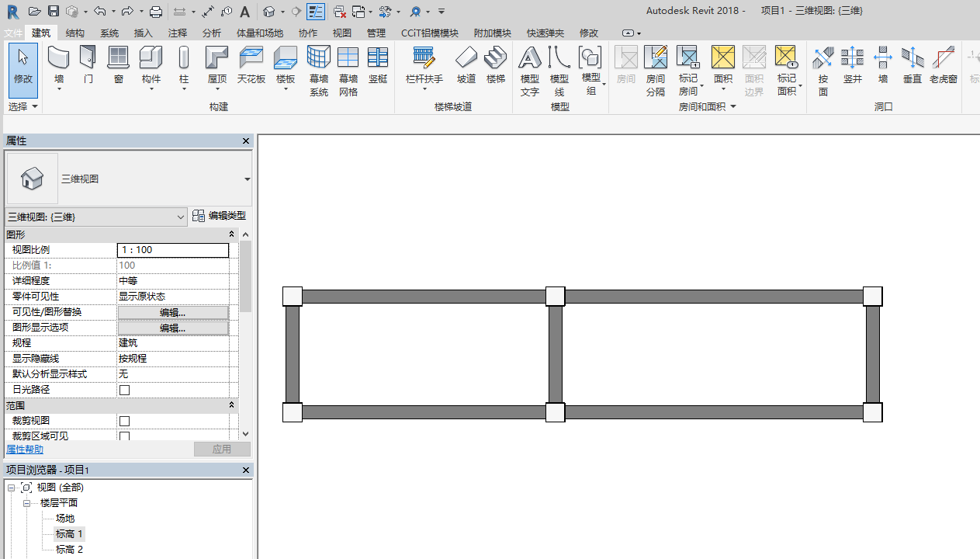This screenshot has height=559, width=980.
Task: Toggle the 裁剪区域可见 checkbox
Action: pyautogui.click(x=124, y=436)
